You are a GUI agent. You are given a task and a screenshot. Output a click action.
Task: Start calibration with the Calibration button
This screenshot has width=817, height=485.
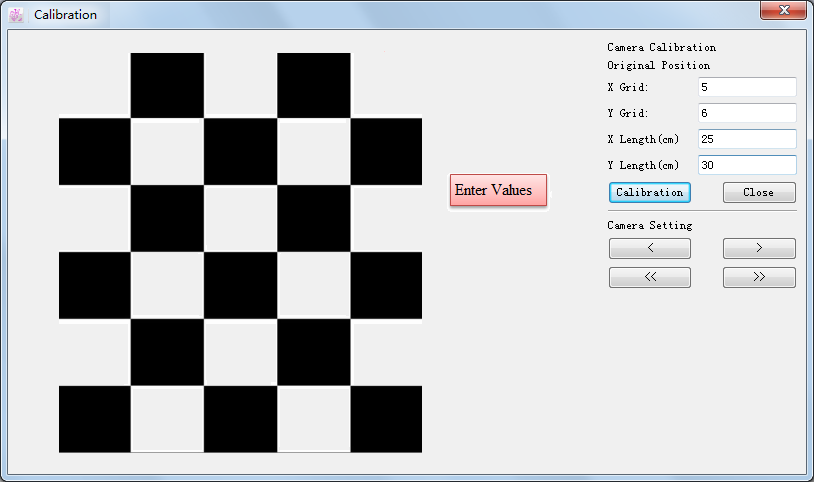coord(649,192)
